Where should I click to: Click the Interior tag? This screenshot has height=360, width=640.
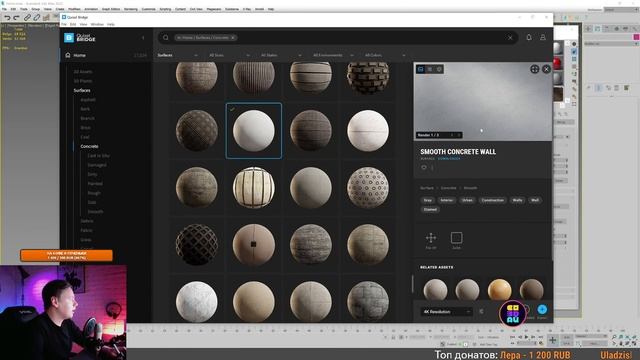coord(447,200)
